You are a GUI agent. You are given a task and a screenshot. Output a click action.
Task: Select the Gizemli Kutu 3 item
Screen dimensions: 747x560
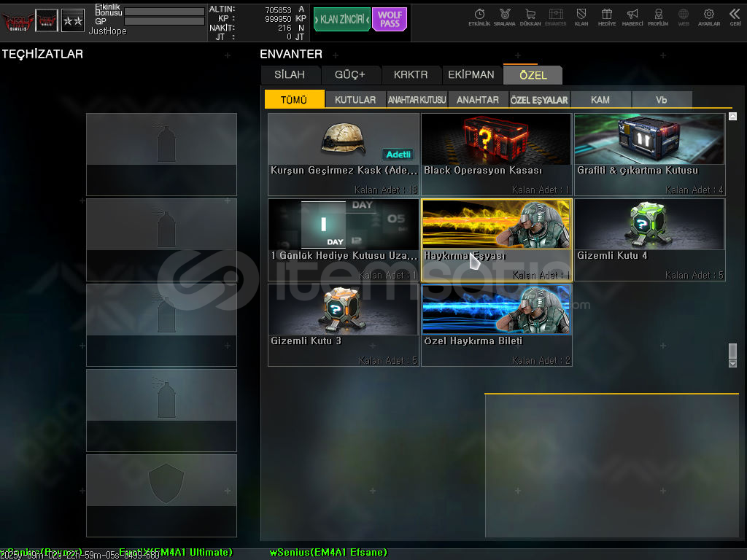click(344, 325)
